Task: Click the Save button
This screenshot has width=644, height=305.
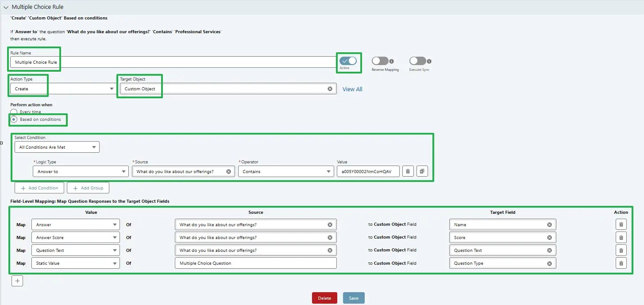Action: coord(354,298)
